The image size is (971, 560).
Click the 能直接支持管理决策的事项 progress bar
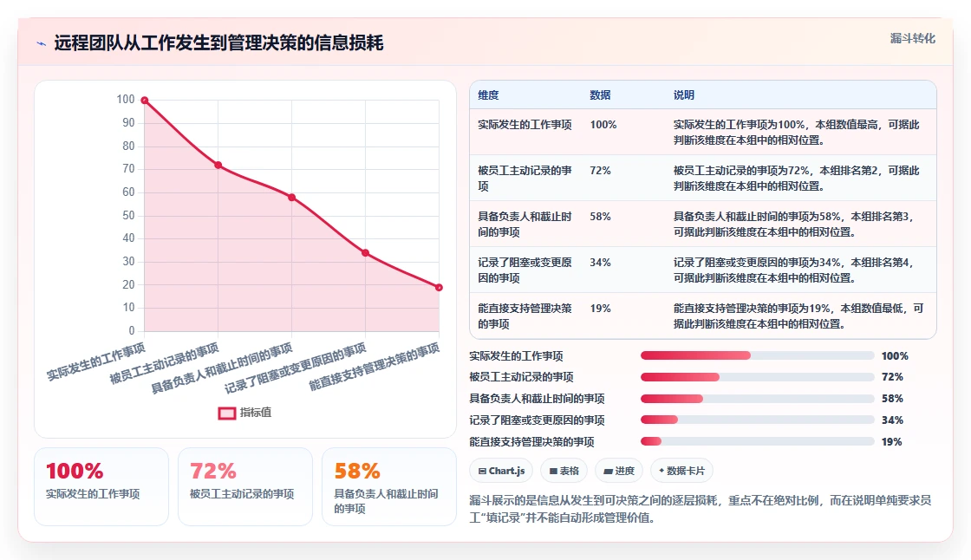point(758,442)
